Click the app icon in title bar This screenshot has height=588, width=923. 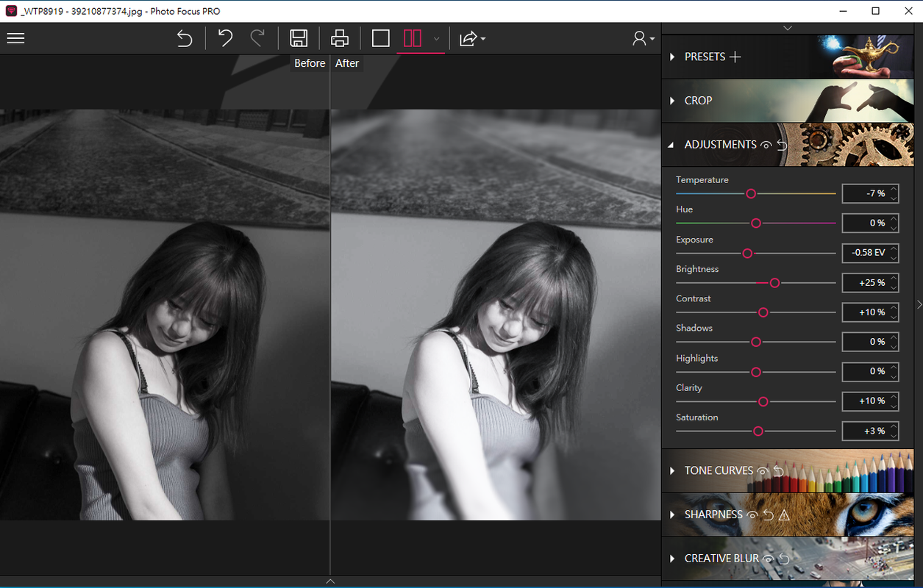10,11
